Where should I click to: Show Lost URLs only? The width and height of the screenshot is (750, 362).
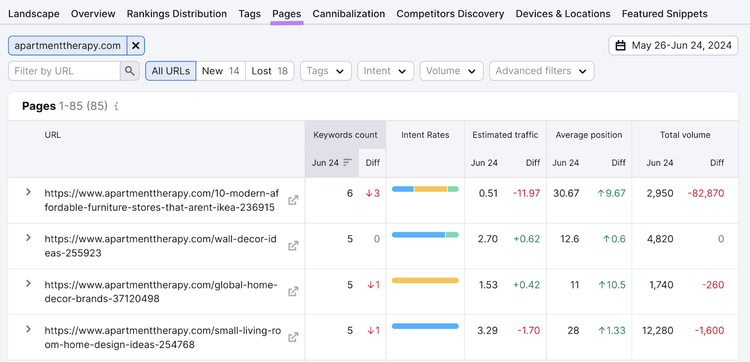270,71
